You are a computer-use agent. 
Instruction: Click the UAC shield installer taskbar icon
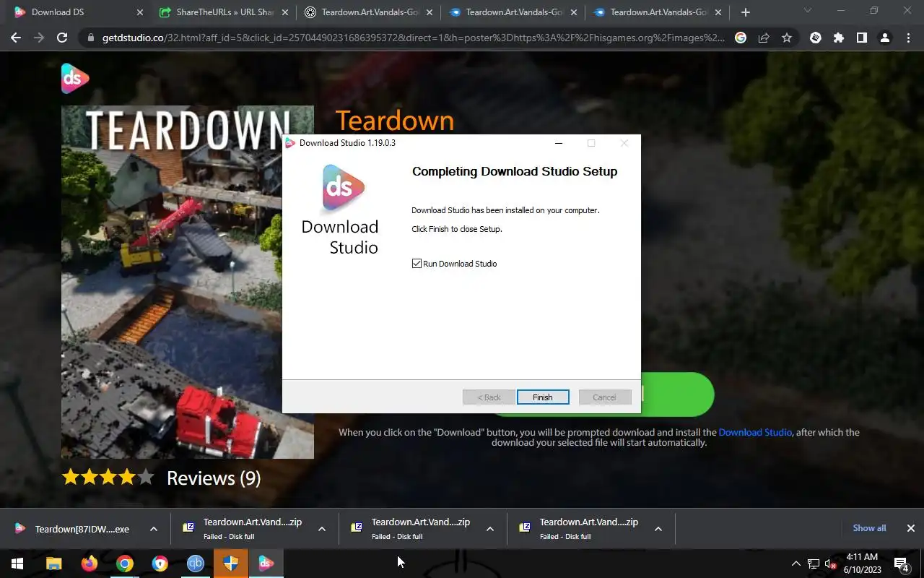pyautogui.click(x=231, y=564)
